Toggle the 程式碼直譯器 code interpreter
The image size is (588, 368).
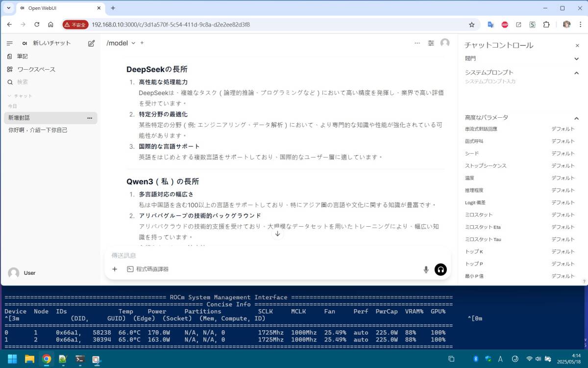coord(147,269)
